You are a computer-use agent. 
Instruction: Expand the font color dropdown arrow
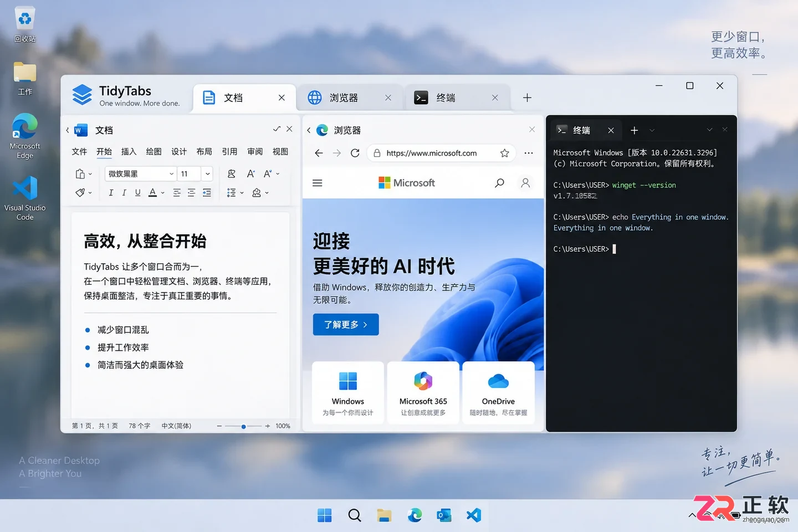[163, 193]
